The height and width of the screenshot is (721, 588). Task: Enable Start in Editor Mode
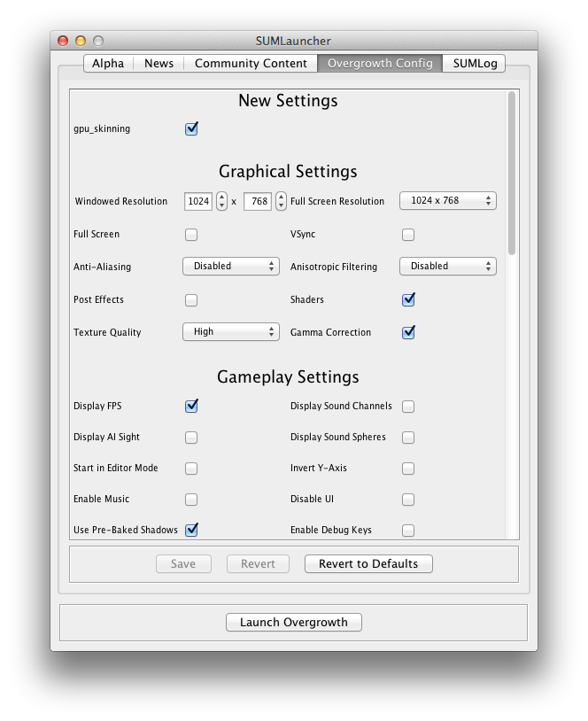pyautogui.click(x=191, y=469)
